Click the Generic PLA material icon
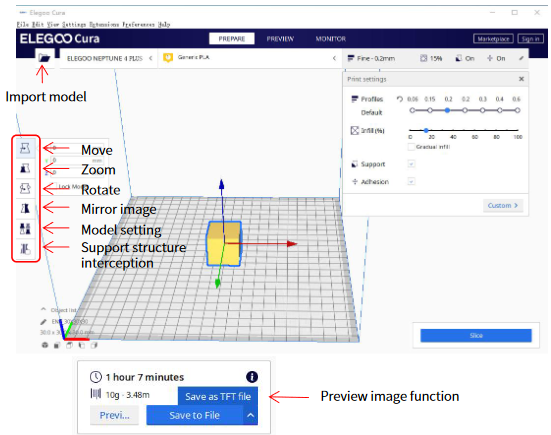 168,57
